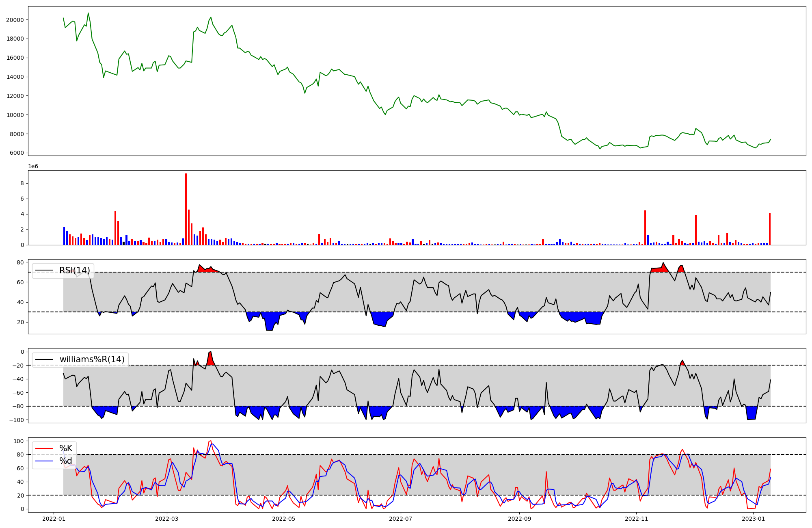Click the 2023-01 x-axis date label

pos(754,519)
